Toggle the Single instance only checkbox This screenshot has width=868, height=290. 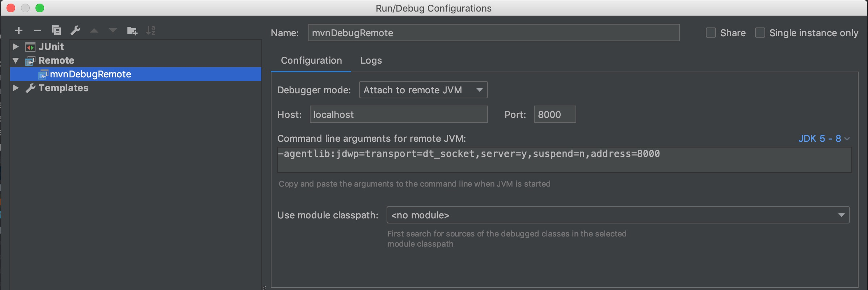coord(760,33)
